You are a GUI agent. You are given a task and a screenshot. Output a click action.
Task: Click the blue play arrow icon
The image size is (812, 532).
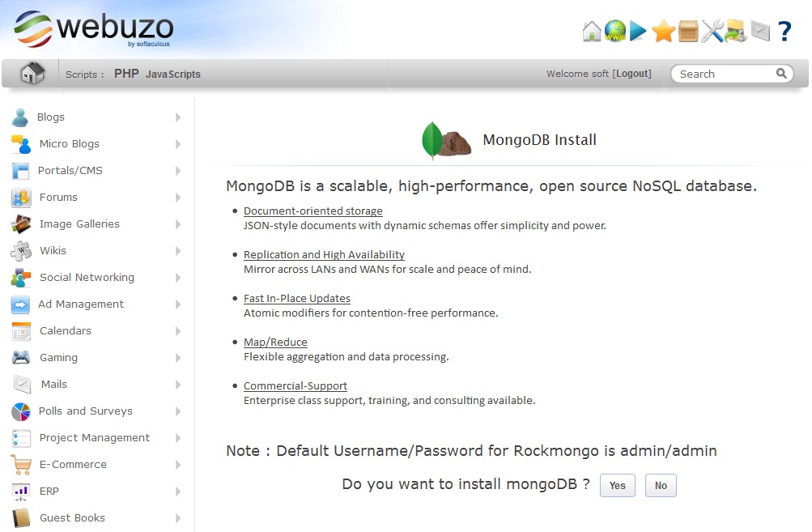click(x=638, y=31)
